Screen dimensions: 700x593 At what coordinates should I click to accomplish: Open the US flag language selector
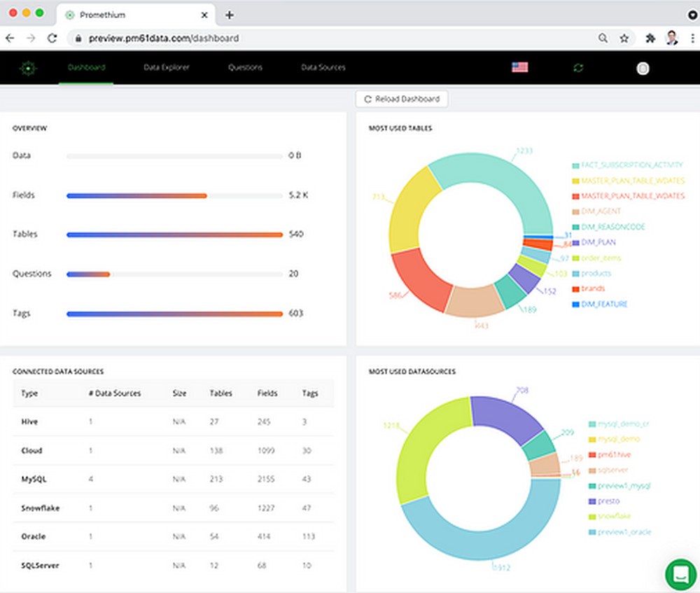519,67
